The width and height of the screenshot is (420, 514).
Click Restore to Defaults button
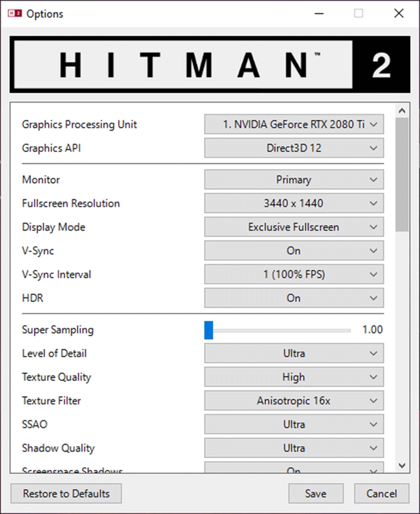coord(66,493)
